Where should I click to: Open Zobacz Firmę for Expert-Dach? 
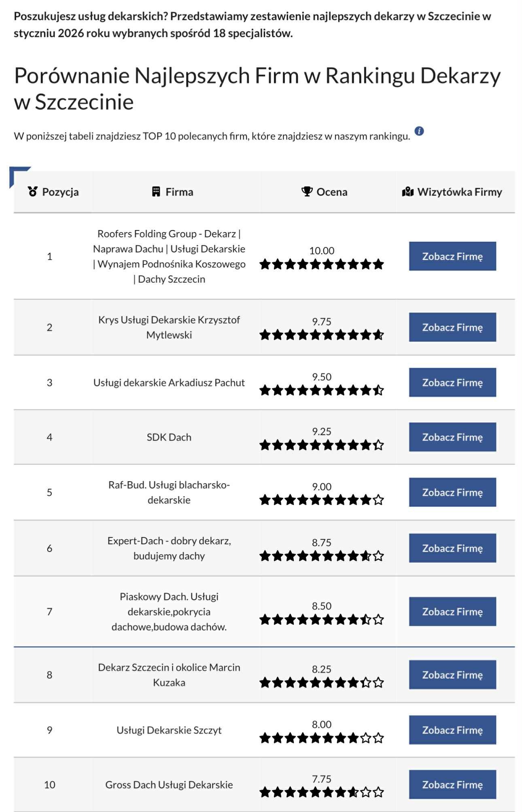coord(452,548)
